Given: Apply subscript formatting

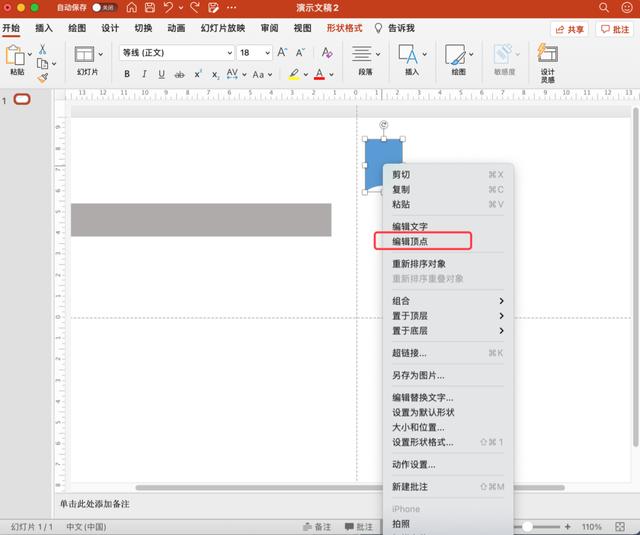Looking at the screenshot, I should pos(216,75).
